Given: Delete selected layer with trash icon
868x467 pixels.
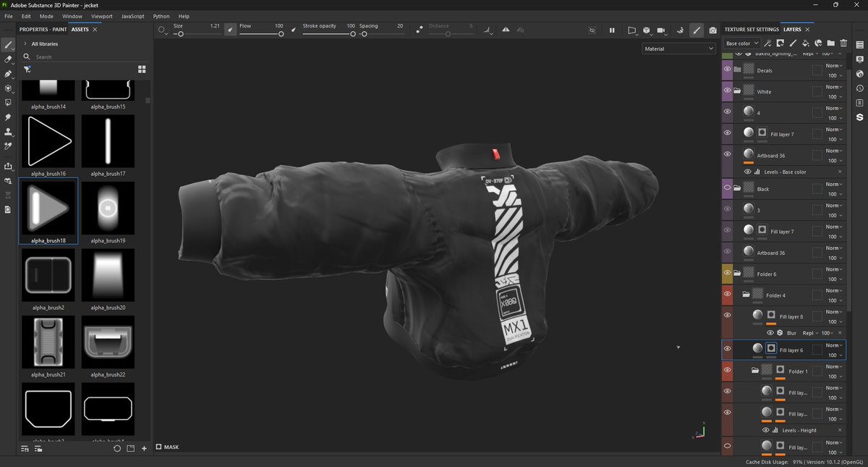Looking at the screenshot, I should (843, 43).
